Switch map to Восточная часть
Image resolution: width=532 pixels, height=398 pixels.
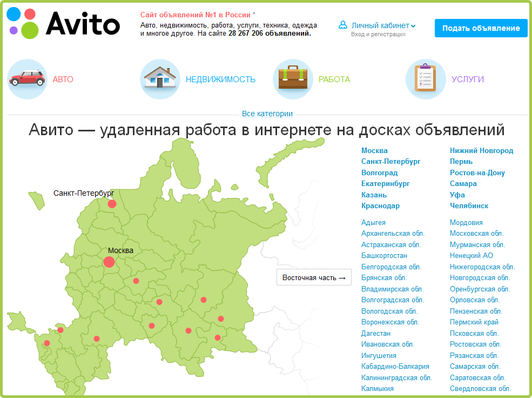point(314,277)
